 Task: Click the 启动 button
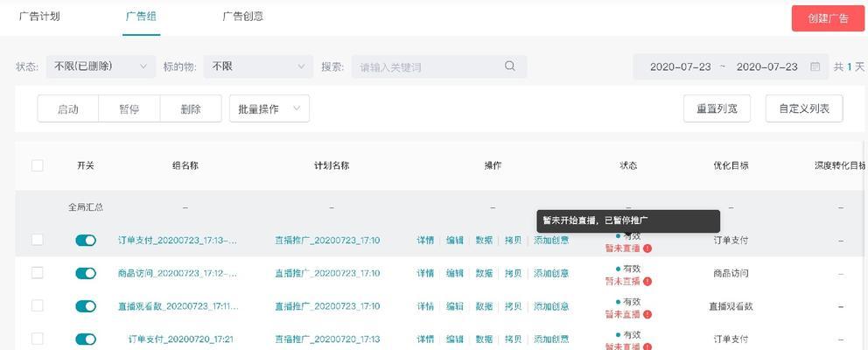[x=68, y=108]
